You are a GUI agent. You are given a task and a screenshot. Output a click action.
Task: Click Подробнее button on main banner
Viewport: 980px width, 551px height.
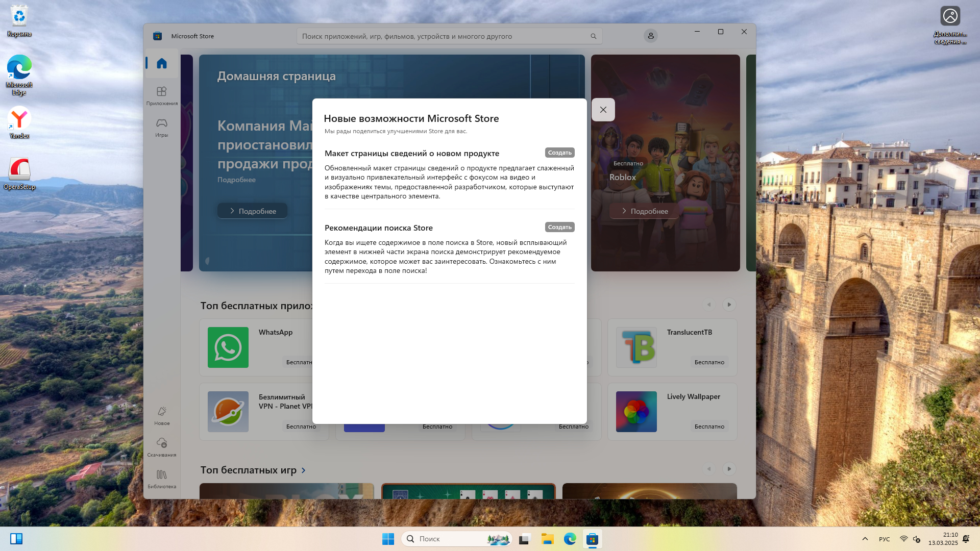(252, 211)
